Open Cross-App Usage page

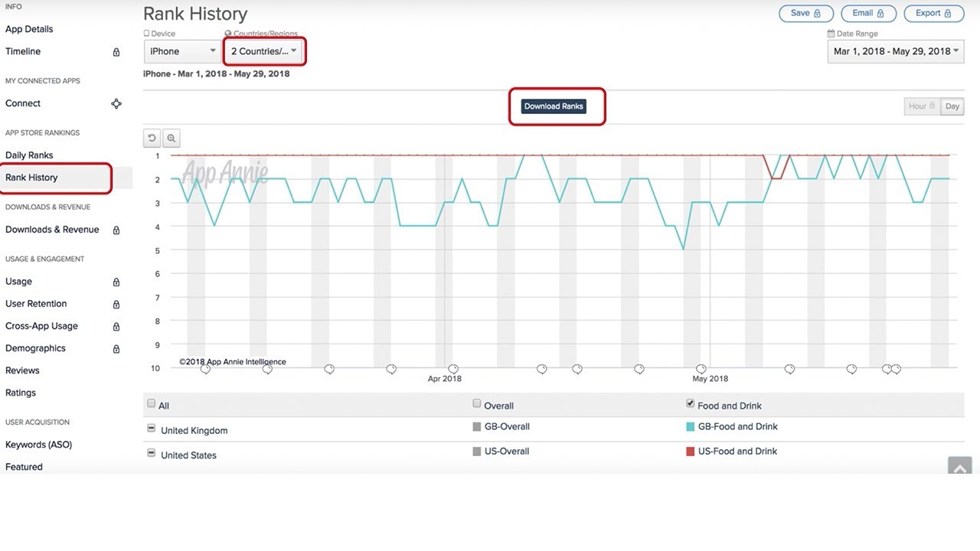point(41,326)
